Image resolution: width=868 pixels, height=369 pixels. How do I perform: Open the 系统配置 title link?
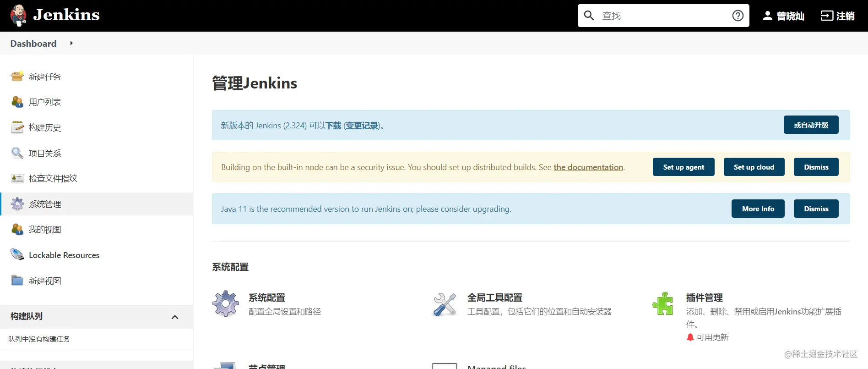coord(267,298)
